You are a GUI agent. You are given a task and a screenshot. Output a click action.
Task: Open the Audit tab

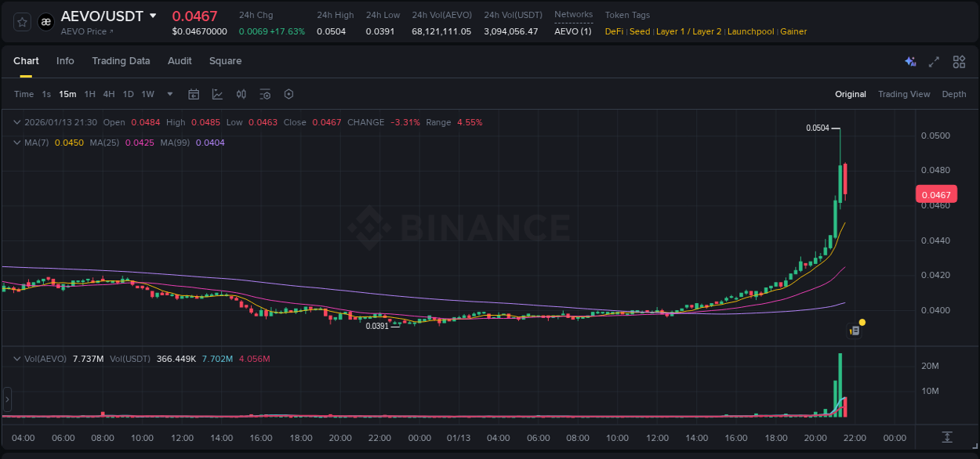(x=180, y=61)
